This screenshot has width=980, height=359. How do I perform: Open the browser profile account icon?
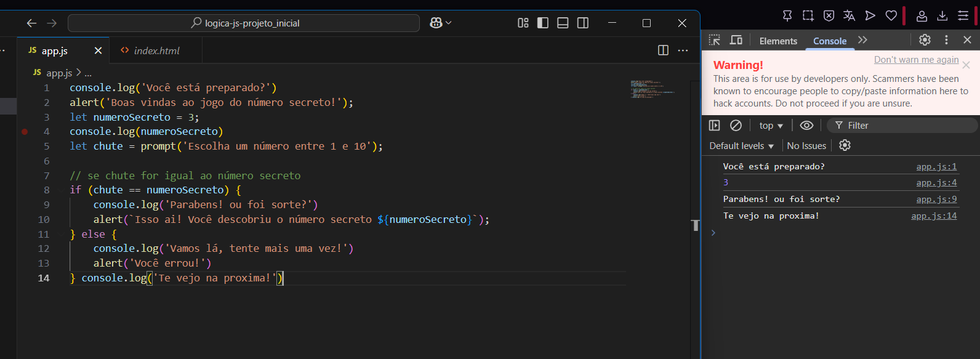(922, 15)
